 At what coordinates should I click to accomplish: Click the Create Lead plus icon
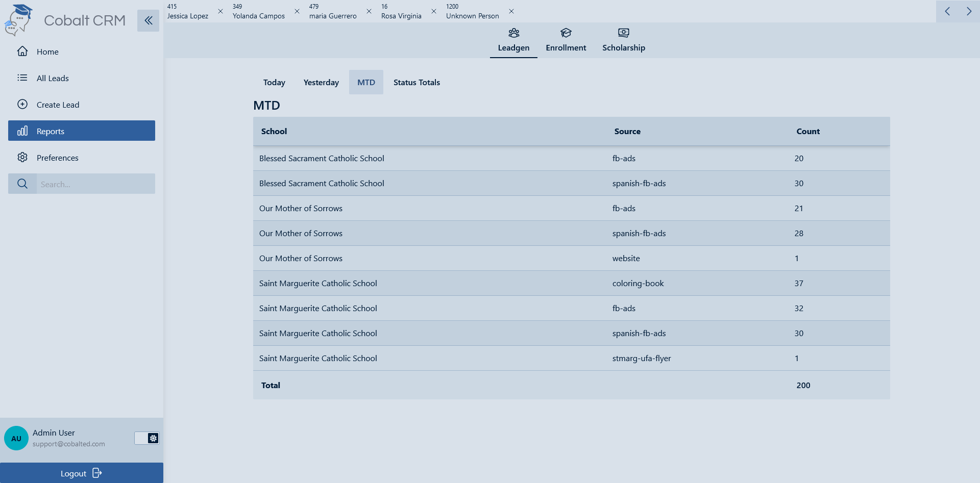(22, 105)
